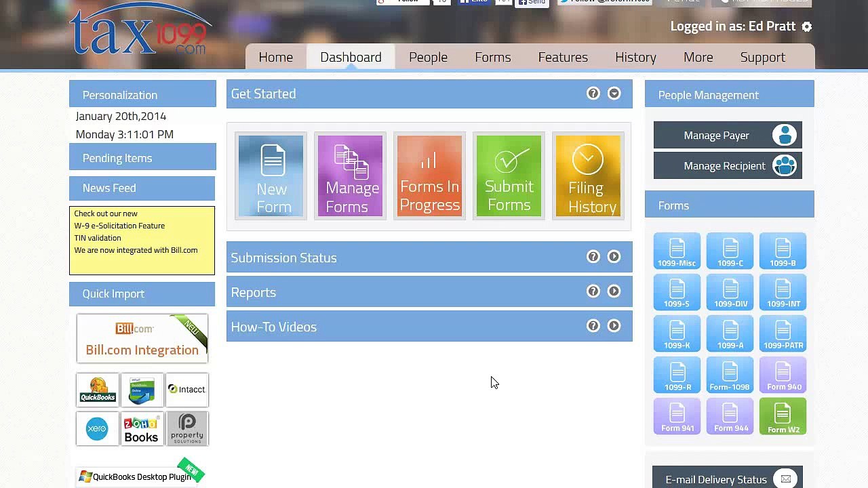
Task: Open QuickBooks import icon
Action: click(98, 390)
